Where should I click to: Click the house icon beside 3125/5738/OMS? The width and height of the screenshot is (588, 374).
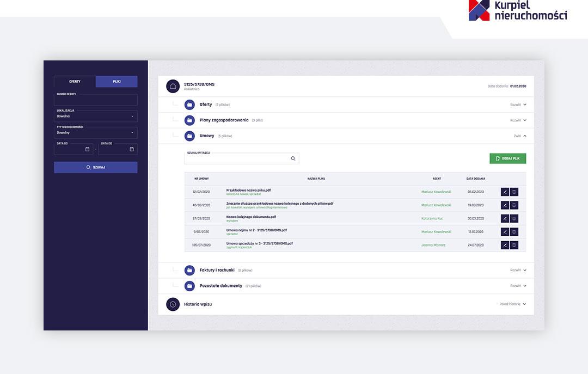coord(173,86)
